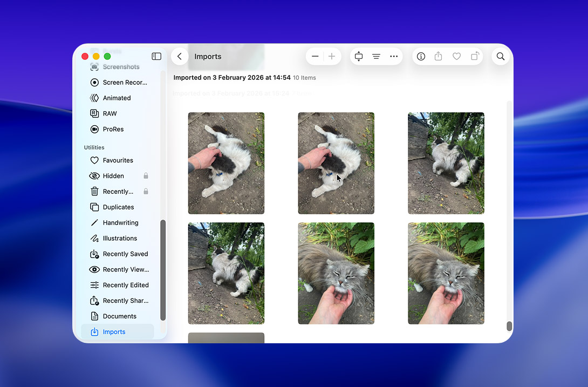Open Recently Deleted album

pos(118,192)
